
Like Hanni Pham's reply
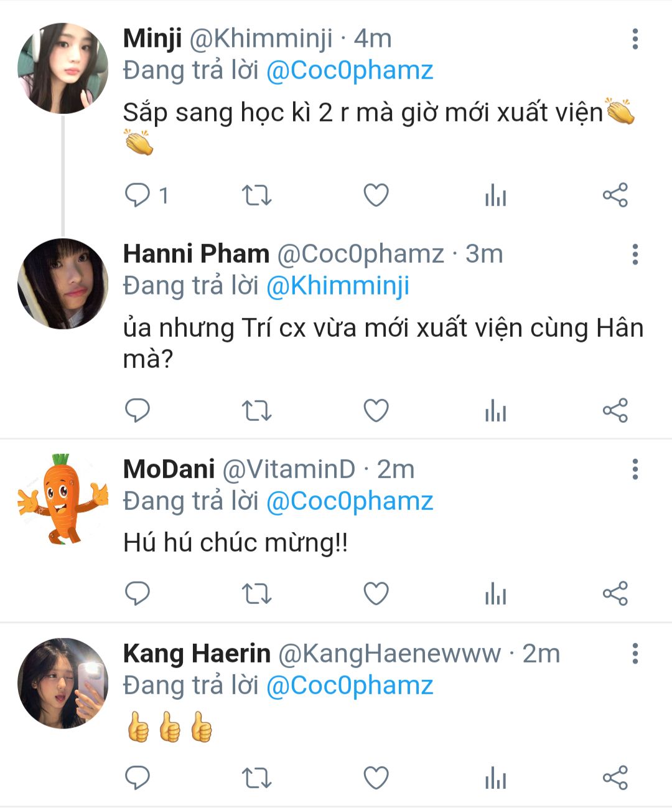point(376,411)
